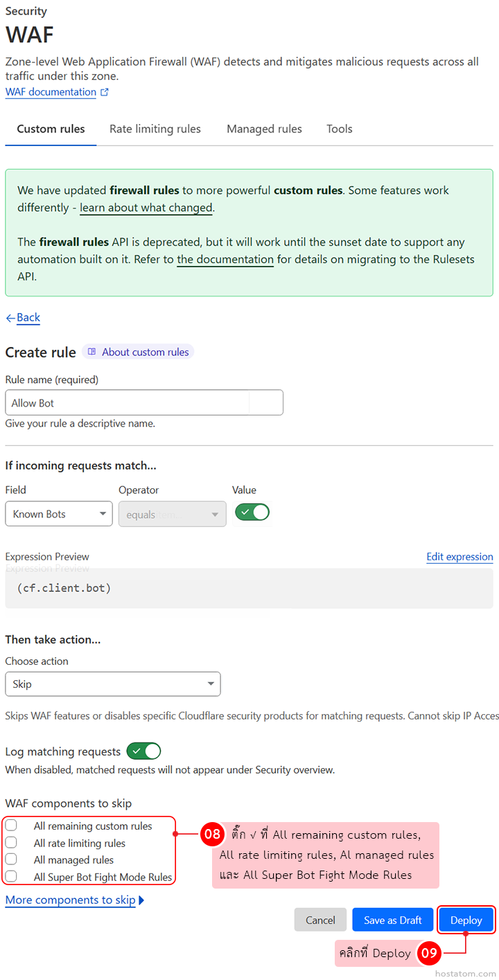
Task: Click the back arrow icon
Action: (x=10, y=318)
